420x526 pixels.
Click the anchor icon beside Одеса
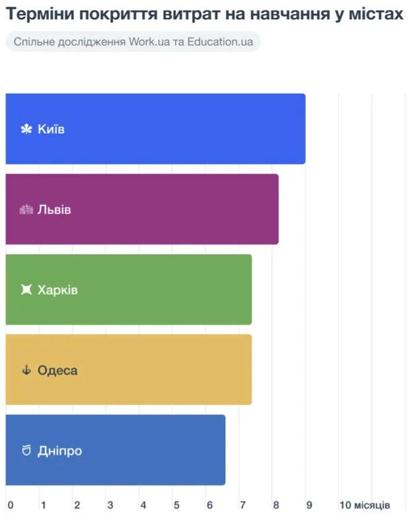tap(26, 371)
